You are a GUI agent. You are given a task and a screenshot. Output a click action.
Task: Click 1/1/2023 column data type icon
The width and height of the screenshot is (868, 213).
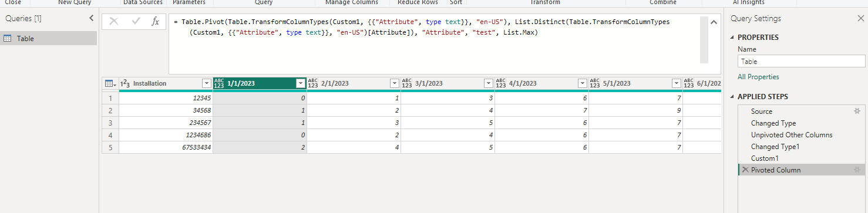tap(219, 83)
